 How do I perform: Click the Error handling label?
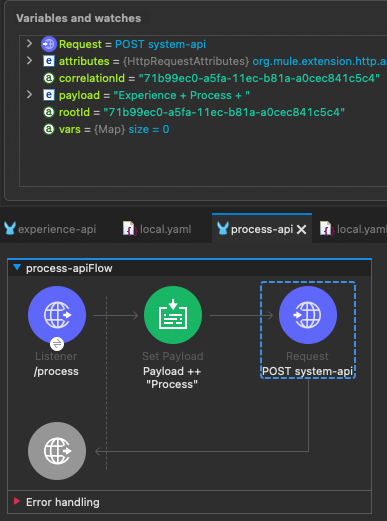point(63,502)
